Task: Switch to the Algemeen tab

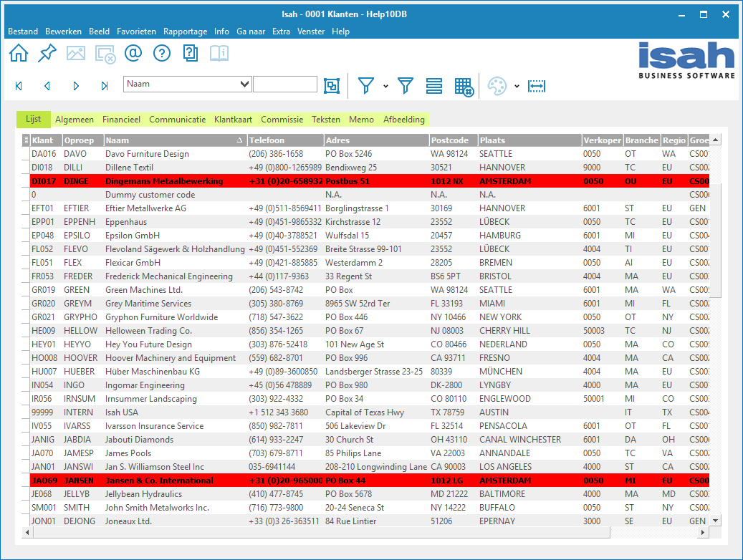Action: coord(75,120)
